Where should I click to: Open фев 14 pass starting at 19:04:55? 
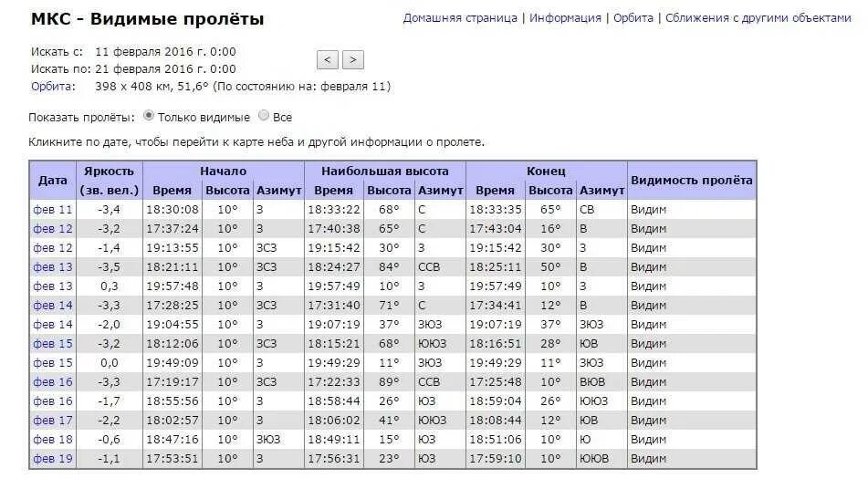[x=53, y=325]
